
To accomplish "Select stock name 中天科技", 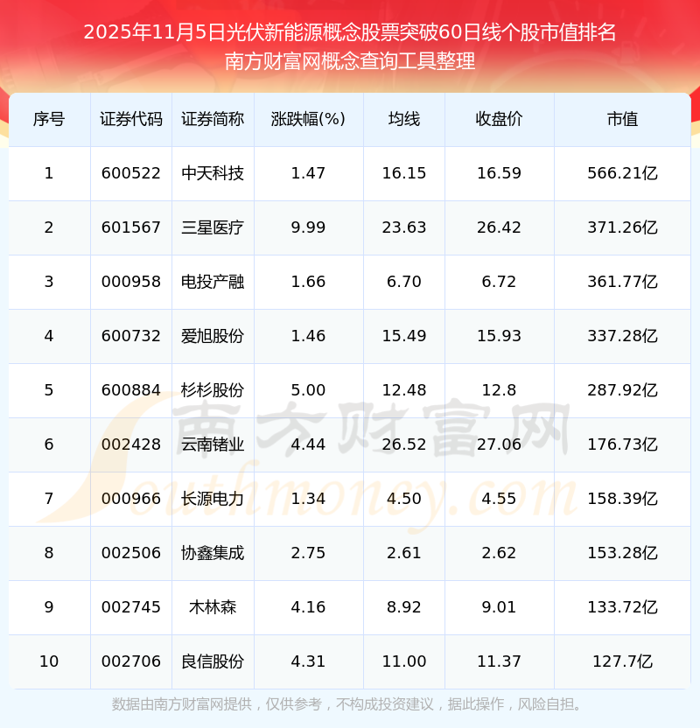I will click(213, 173).
